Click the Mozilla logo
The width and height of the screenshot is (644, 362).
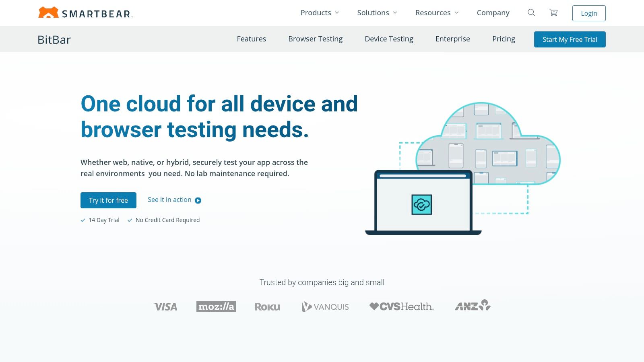(x=216, y=306)
